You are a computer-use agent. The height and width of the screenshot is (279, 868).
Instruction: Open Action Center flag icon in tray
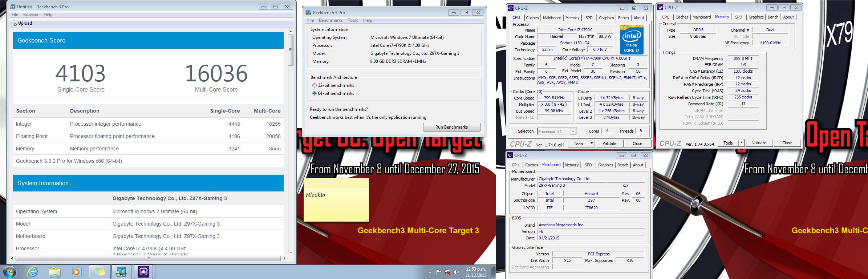pyautogui.click(x=439, y=272)
